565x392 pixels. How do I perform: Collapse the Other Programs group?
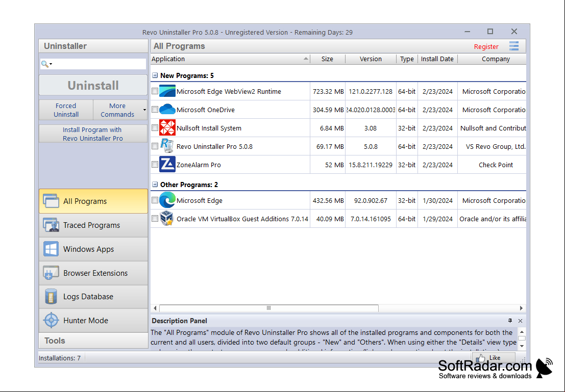tap(155, 185)
